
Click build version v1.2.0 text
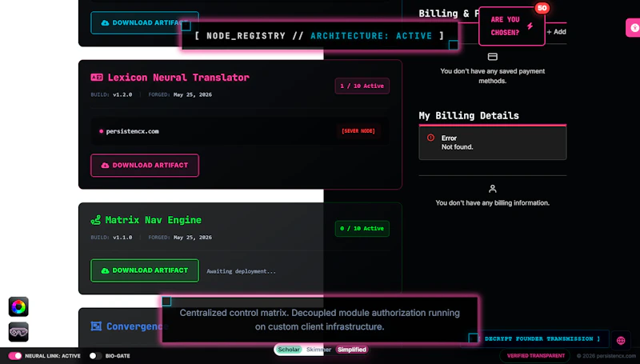click(122, 94)
